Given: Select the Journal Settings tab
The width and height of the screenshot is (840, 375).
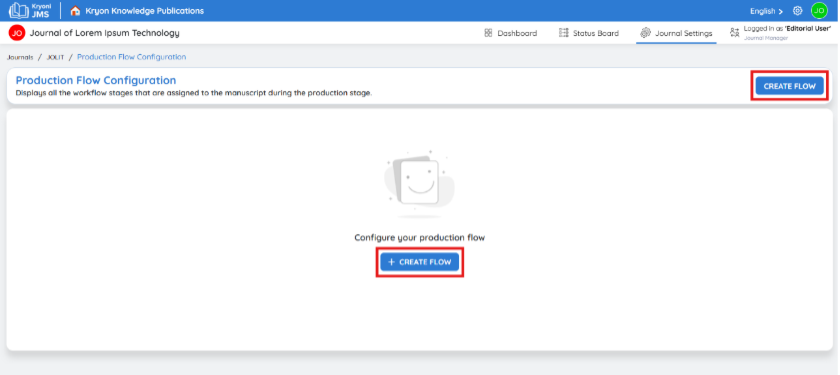Looking at the screenshot, I should (677, 33).
